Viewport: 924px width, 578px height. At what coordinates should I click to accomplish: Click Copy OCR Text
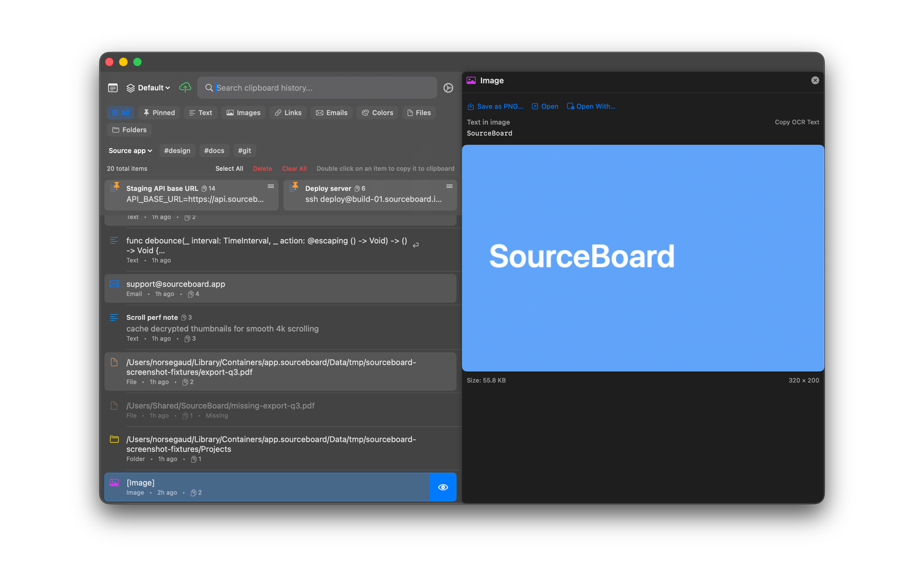point(797,122)
